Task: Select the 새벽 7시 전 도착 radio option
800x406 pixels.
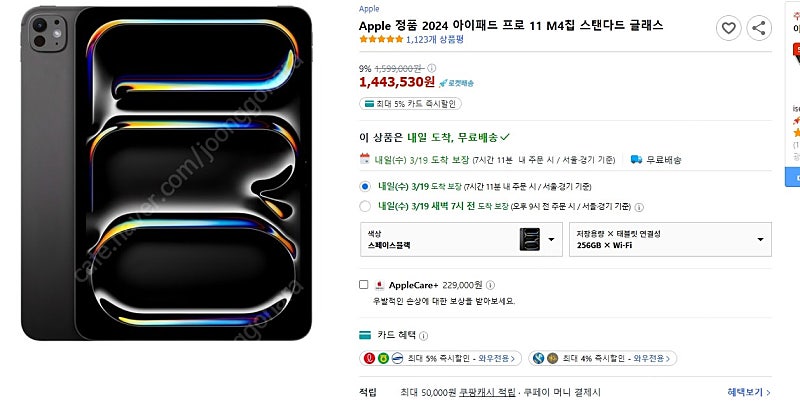Action: tap(364, 207)
